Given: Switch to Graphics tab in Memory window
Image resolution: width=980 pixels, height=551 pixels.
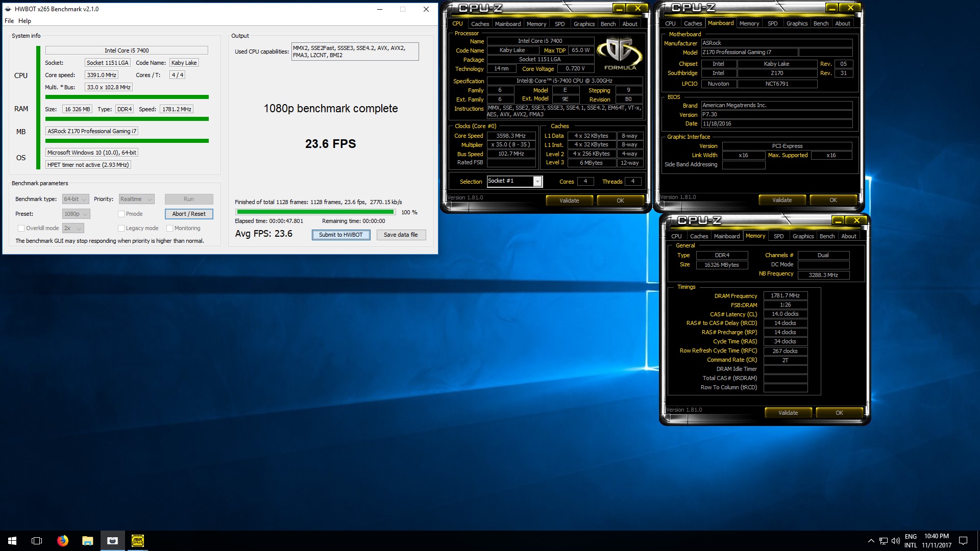Looking at the screenshot, I should pyautogui.click(x=803, y=236).
